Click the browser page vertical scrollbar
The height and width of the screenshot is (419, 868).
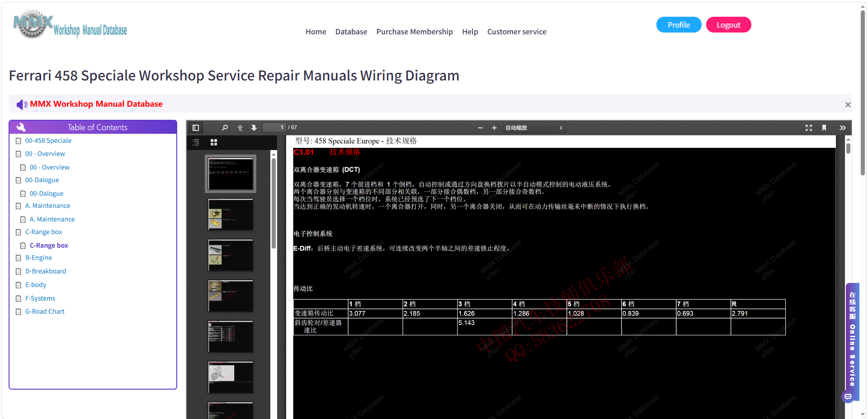click(x=863, y=93)
